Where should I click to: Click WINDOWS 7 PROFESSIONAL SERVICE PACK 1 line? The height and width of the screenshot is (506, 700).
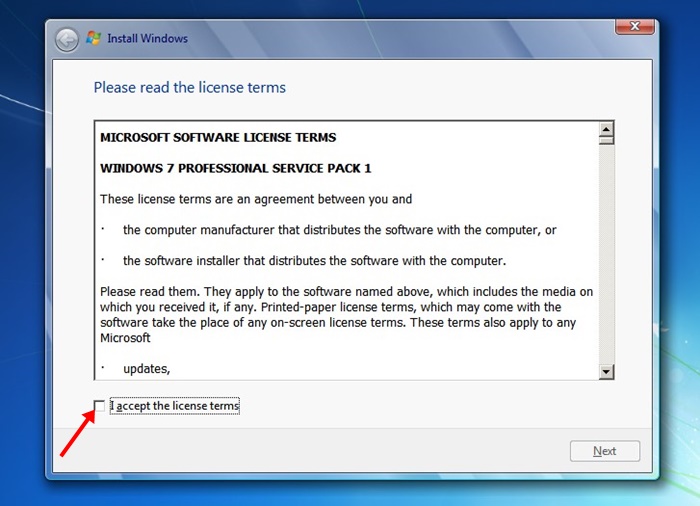pos(235,168)
